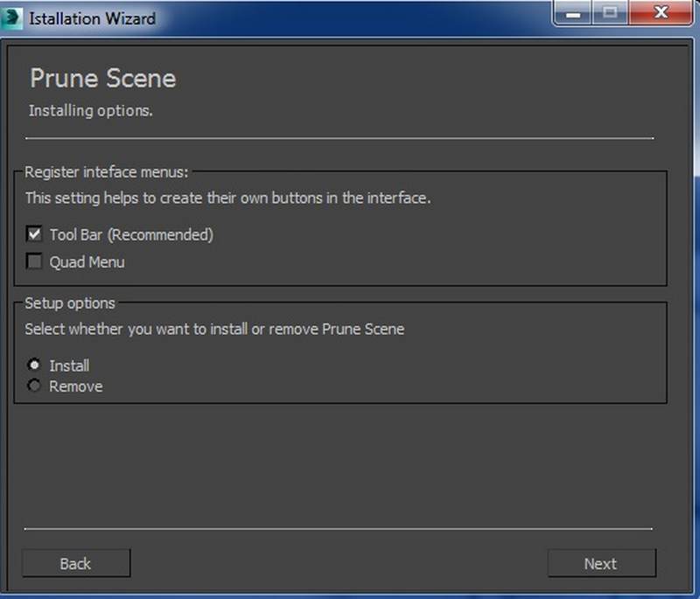Maximize the Istallation Wizard window

tap(610, 13)
